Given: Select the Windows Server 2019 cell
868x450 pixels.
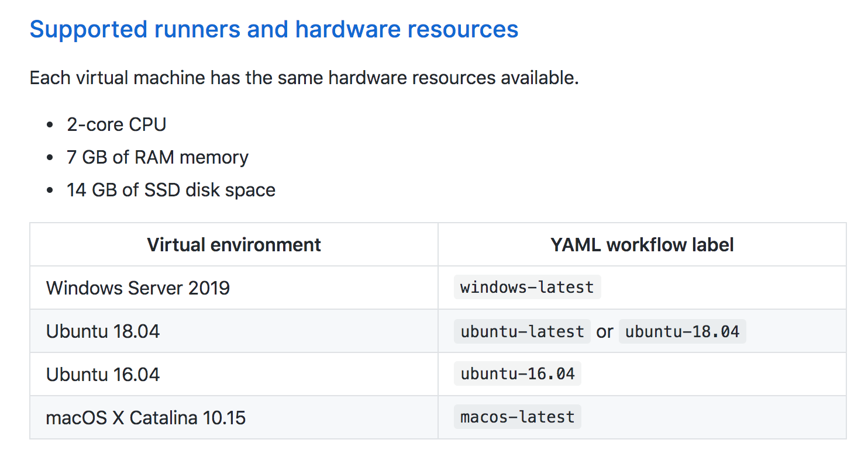Looking at the screenshot, I should click(234, 288).
